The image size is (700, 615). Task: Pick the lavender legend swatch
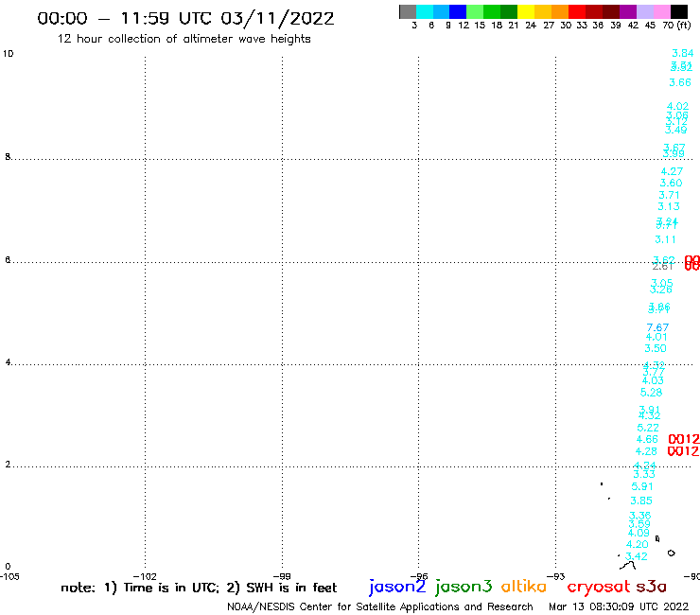(644, 11)
